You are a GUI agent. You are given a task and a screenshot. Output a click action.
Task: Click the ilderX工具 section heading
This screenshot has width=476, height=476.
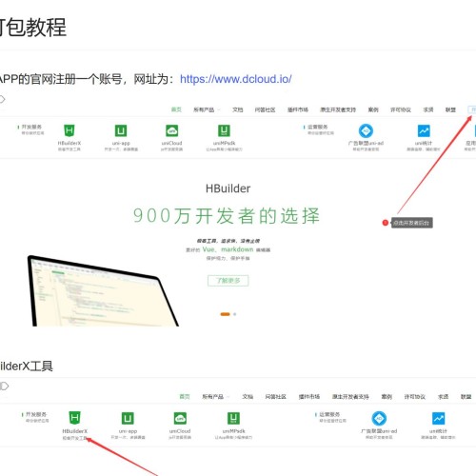[27, 367]
